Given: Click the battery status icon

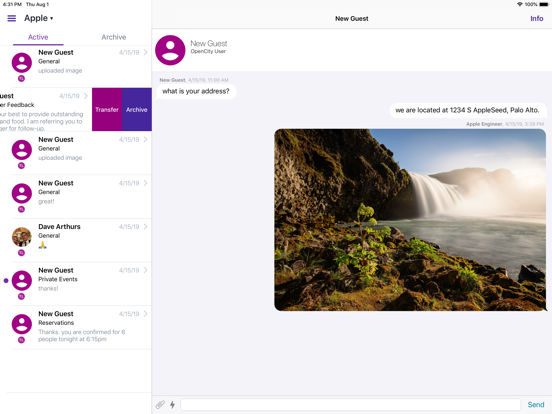Looking at the screenshot, I should pyautogui.click(x=544, y=4).
